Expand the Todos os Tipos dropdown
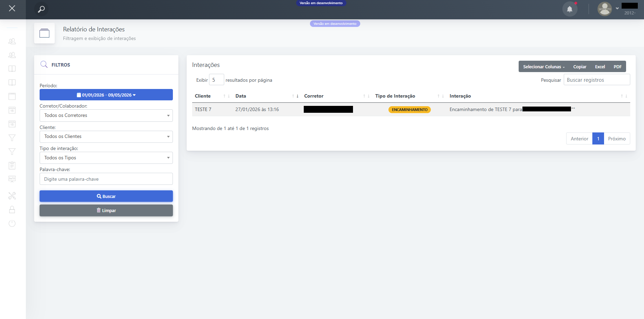Image resolution: width=644 pixels, height=319 pixels. click(x=106, y=158)
